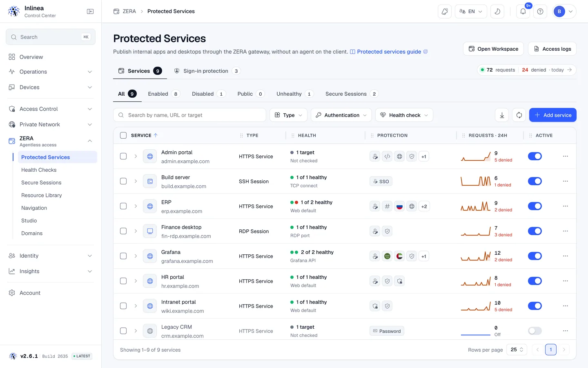Select the Unhealthy filter tab
This screenshot has height=368, width=588.
point(294,94)
